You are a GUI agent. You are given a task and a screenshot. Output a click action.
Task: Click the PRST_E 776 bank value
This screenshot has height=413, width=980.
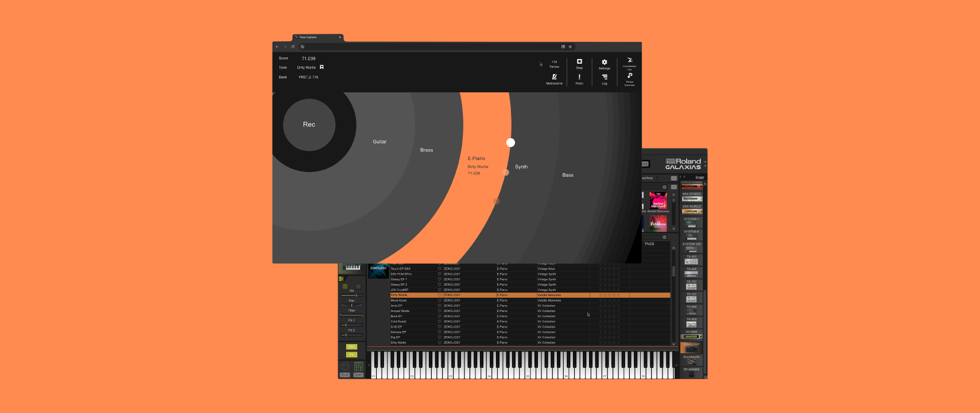pos(308,77)
